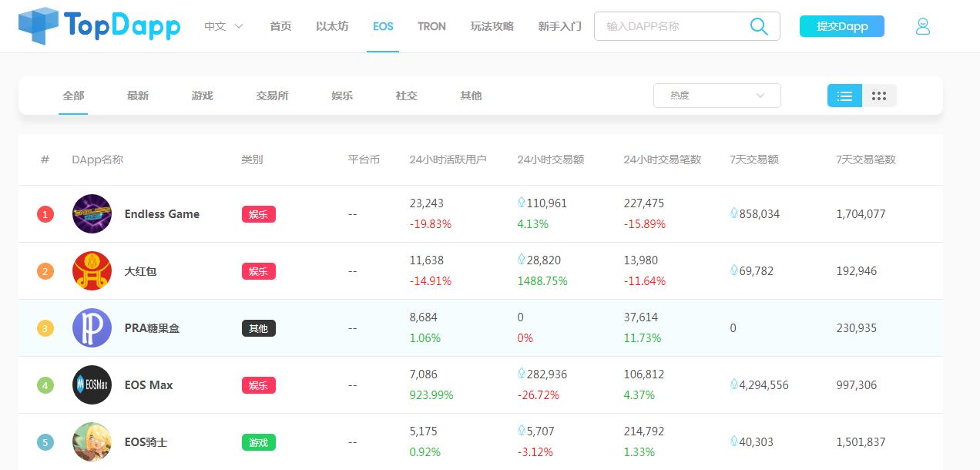
Task: Switch to list view icon
Action: point(844,96)
